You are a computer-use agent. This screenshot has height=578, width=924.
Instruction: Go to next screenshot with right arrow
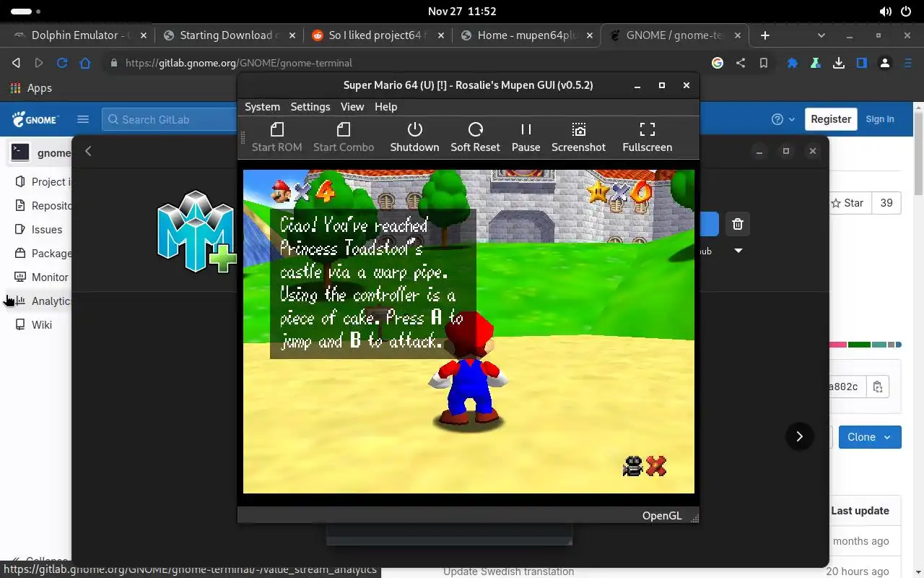pos(799,436)
